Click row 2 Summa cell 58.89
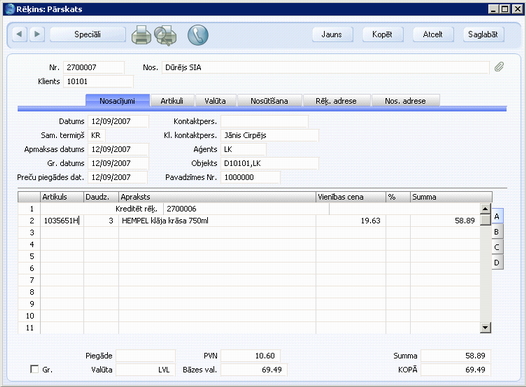 [x=445, y=221]
